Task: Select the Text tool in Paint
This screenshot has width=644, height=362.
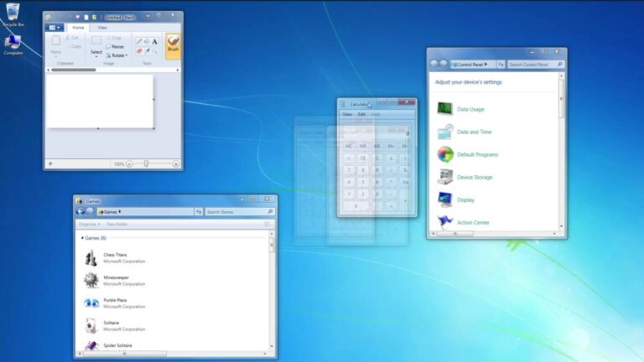Action: [x=154, y=41]
